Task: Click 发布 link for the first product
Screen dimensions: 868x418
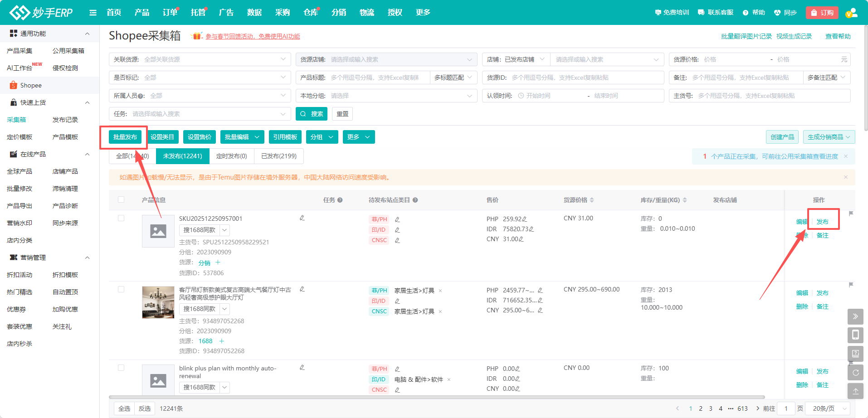Action: coord(822,222)
